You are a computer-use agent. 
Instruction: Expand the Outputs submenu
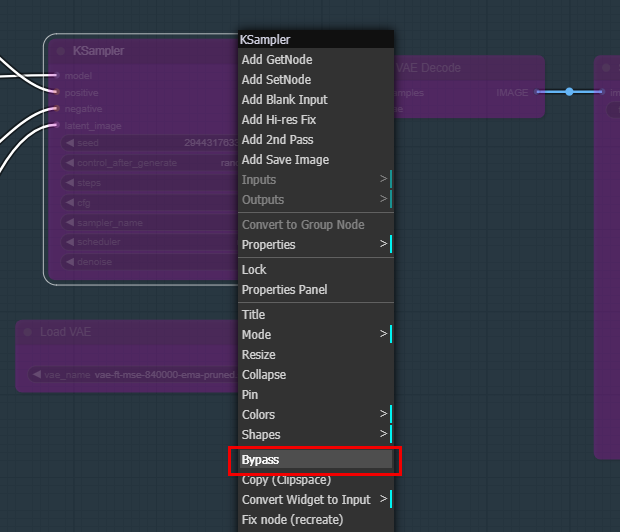(316, 200)
